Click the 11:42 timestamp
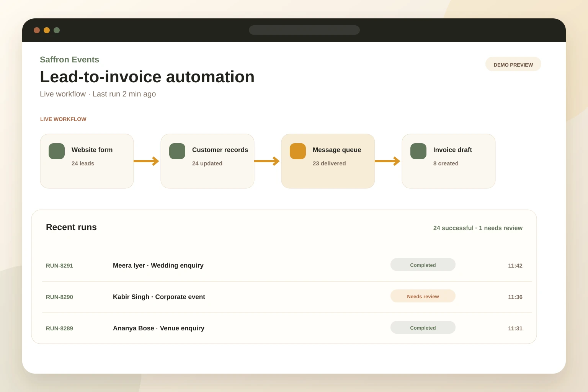The height and width of the screenshot is (392, 588). point(515,266)
